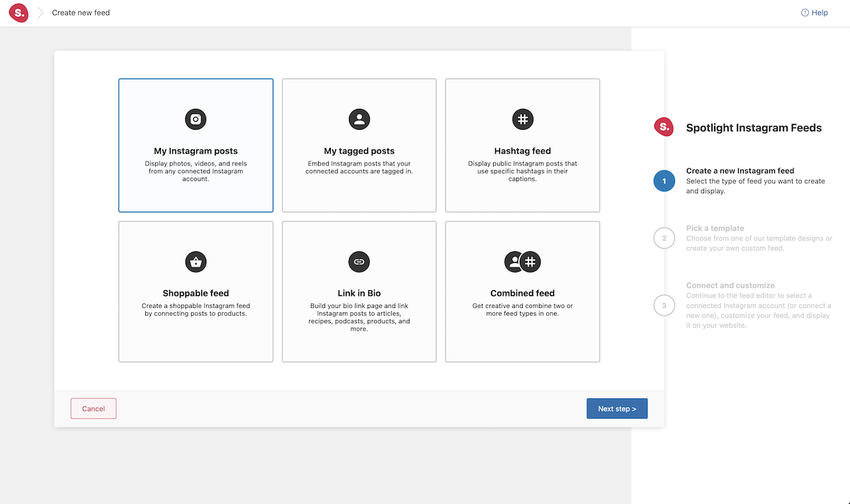Screen dimensions: 850x504
Task: Click the 'Create a shoppable Instagram feed' description
Action: [x=196, y=309]
